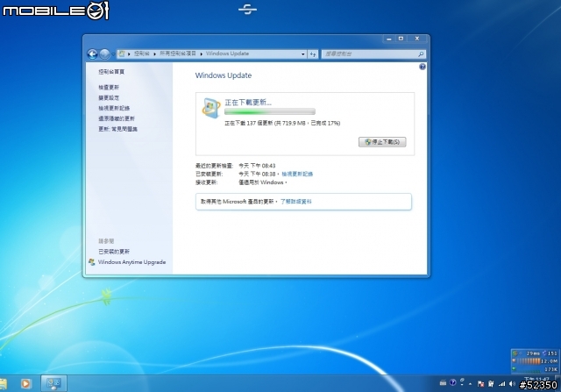
Task: Click the Windows Update shield icon
Action: 210,108
